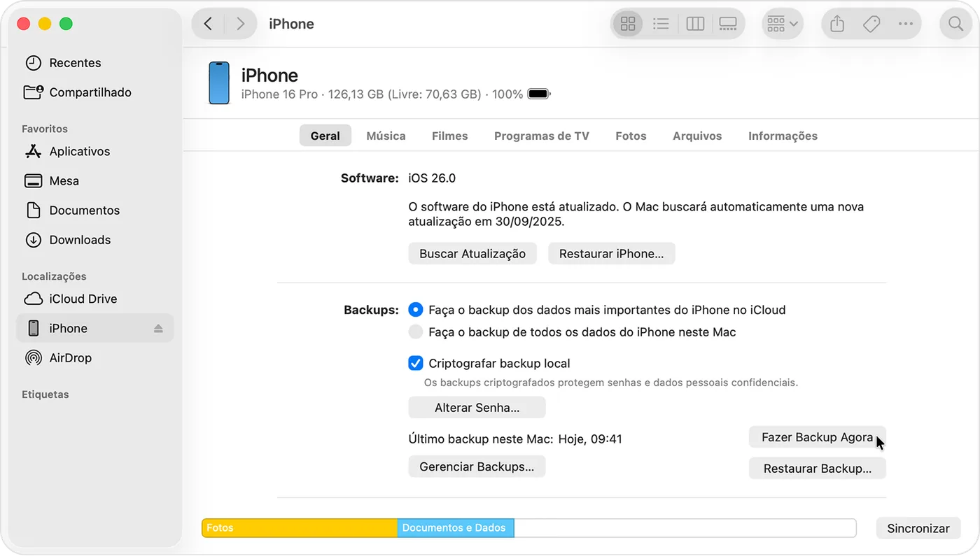Image resolution: width=980 pixels, height=556 pixels.
Task: Open Mesa desktop icon in sidebar
Action: click(33, 181)
